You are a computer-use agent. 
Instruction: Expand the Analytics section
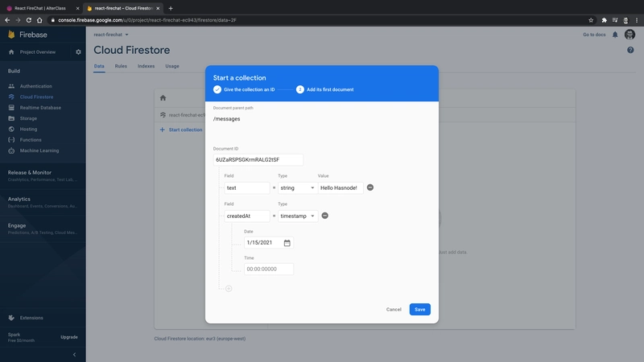click(43, 202)
